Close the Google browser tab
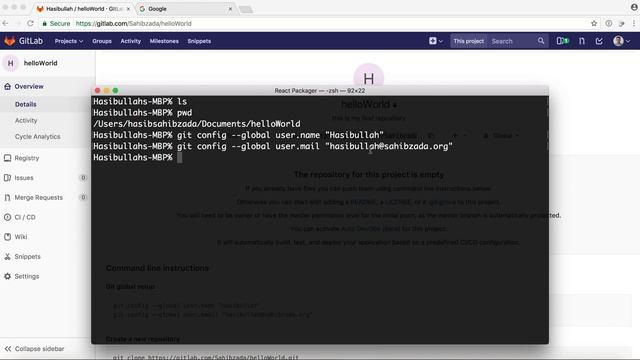640x360 pixels. [x=230, y=9]
